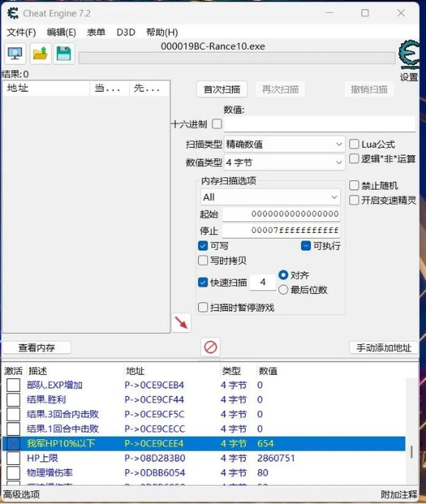Click the 查看内存 button
426x504 pixels.
(x=37, y=347)
